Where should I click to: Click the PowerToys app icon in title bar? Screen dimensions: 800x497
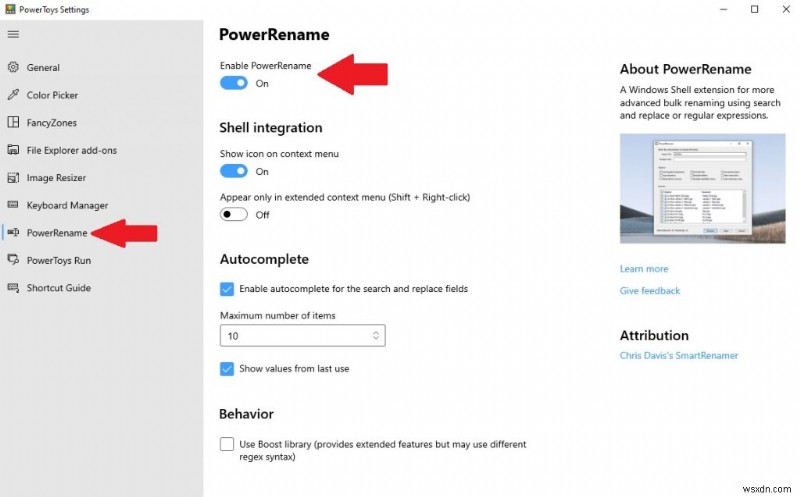click(x=10, y=9)
